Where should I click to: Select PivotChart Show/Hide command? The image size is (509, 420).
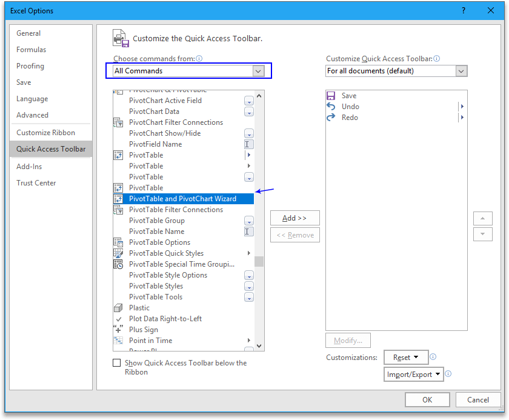pos(184,133)
